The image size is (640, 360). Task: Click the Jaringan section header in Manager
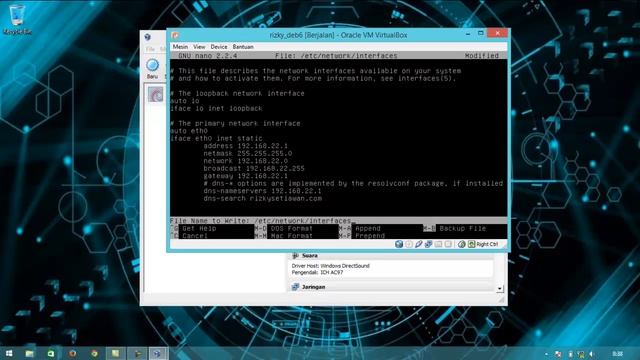coord(313,287)
